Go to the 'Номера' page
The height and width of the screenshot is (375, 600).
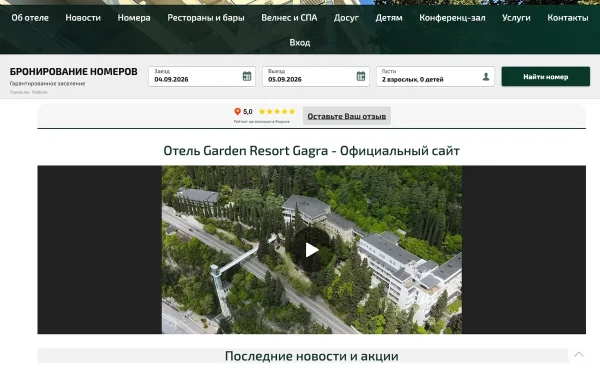pos(134,18)
